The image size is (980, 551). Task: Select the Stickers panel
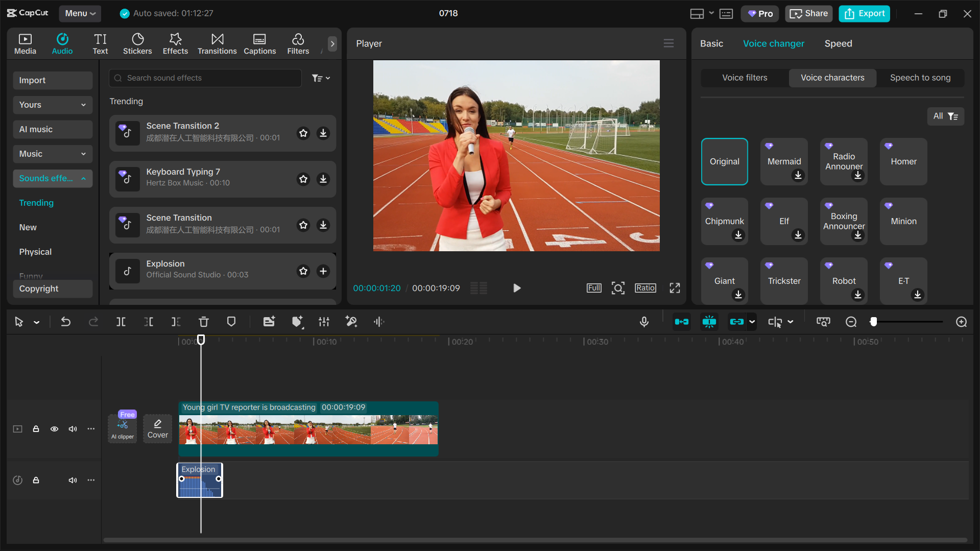pos(137,43)
